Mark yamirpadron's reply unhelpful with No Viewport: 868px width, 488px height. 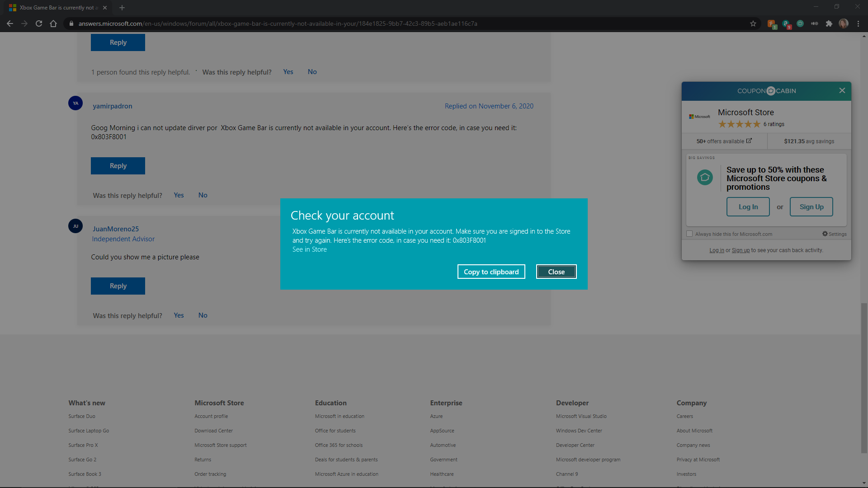203,195
